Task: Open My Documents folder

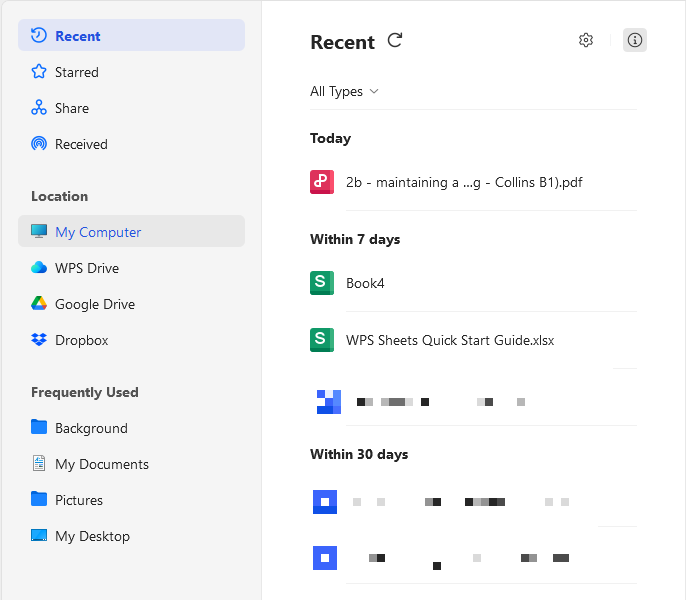Action: click(x=101, y=464)
